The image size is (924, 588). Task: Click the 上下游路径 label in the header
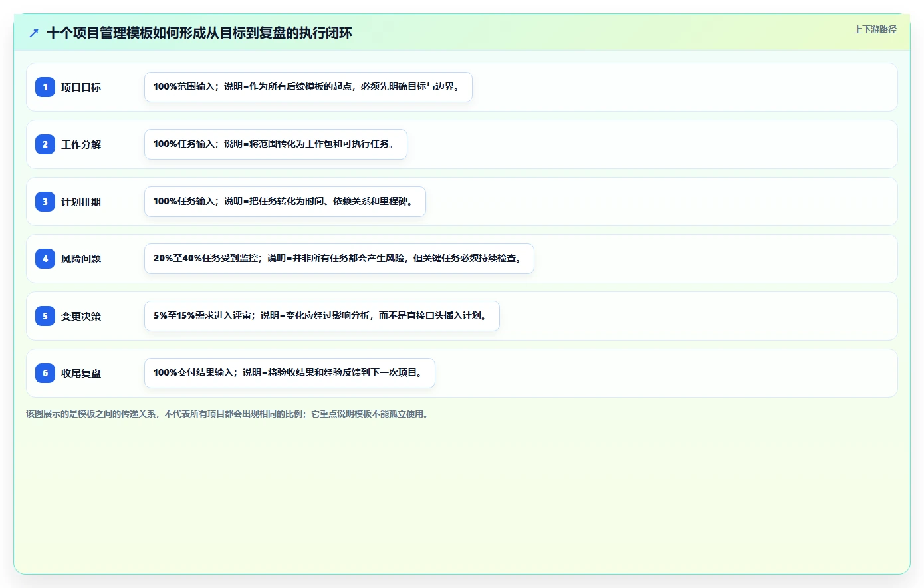(x=875, y=29)
